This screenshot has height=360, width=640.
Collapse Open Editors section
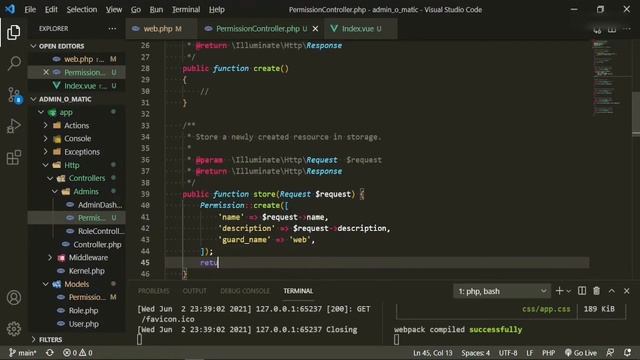(33, 46)
